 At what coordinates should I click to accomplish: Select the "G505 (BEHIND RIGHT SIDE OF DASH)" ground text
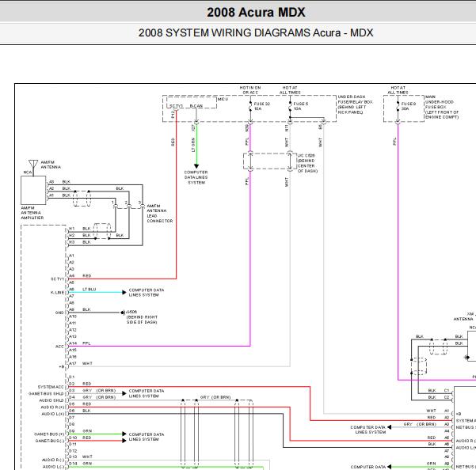click(142, 316)
